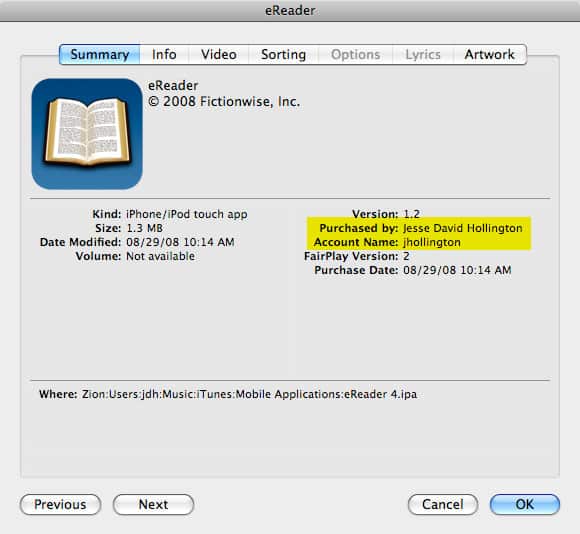Click purchaser name "Jesse David Hollington"
This screenshot has height=534, width=580.
463,228
